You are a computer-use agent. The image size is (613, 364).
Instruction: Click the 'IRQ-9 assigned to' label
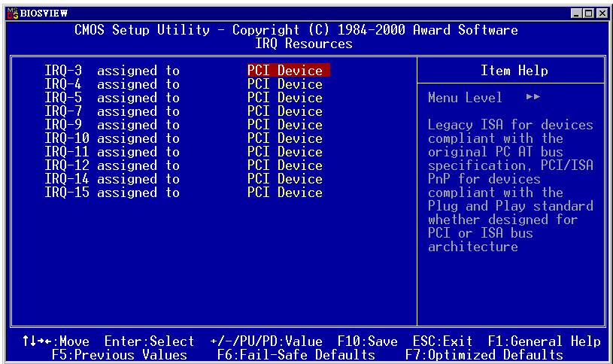(x=112, y=125)
